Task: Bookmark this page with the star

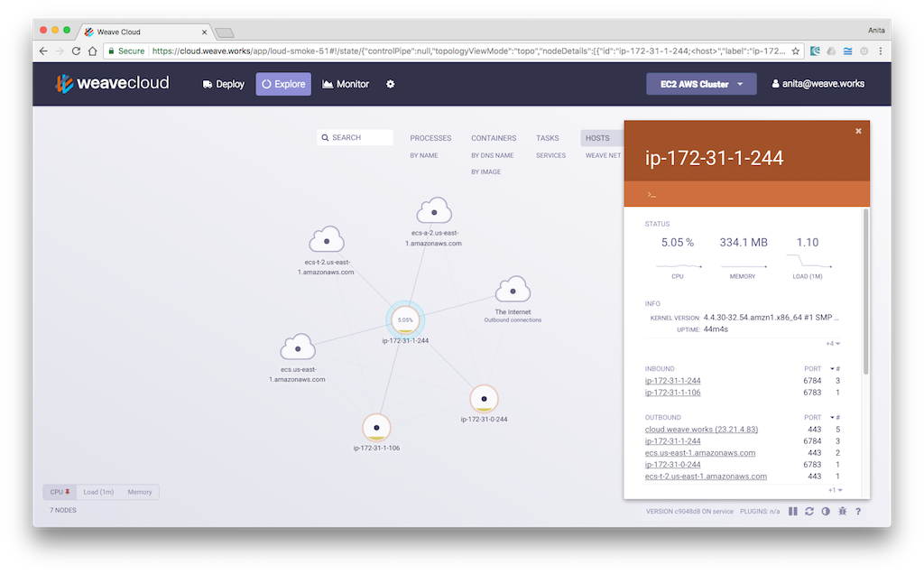Action: coord(796,51)
